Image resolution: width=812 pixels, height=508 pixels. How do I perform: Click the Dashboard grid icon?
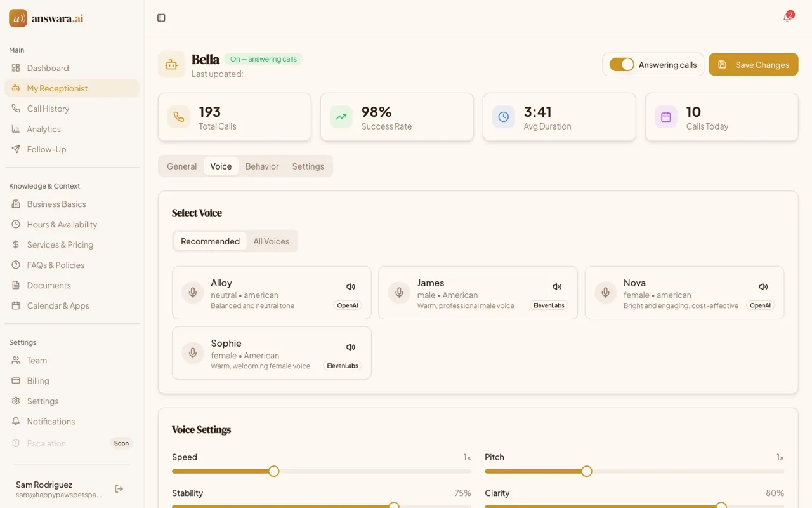pyautogui.click(x=16, y=68)
